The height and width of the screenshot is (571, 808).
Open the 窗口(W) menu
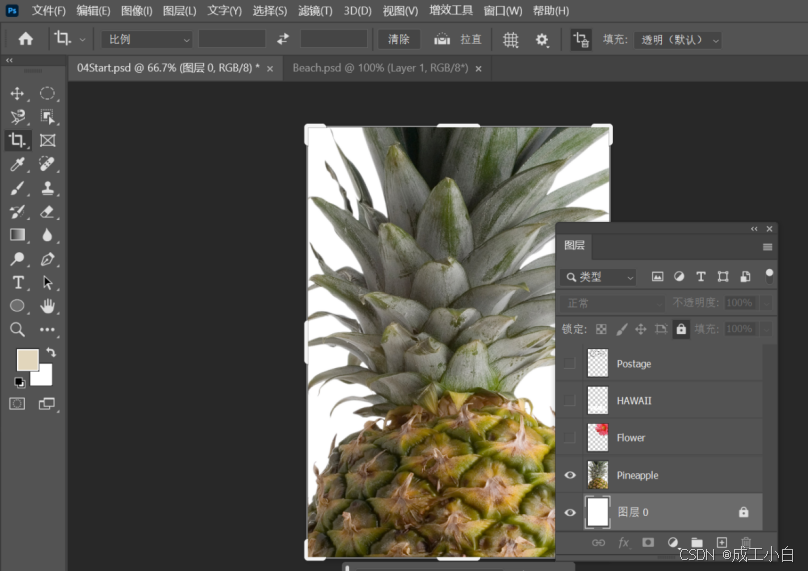click(502, 11)
